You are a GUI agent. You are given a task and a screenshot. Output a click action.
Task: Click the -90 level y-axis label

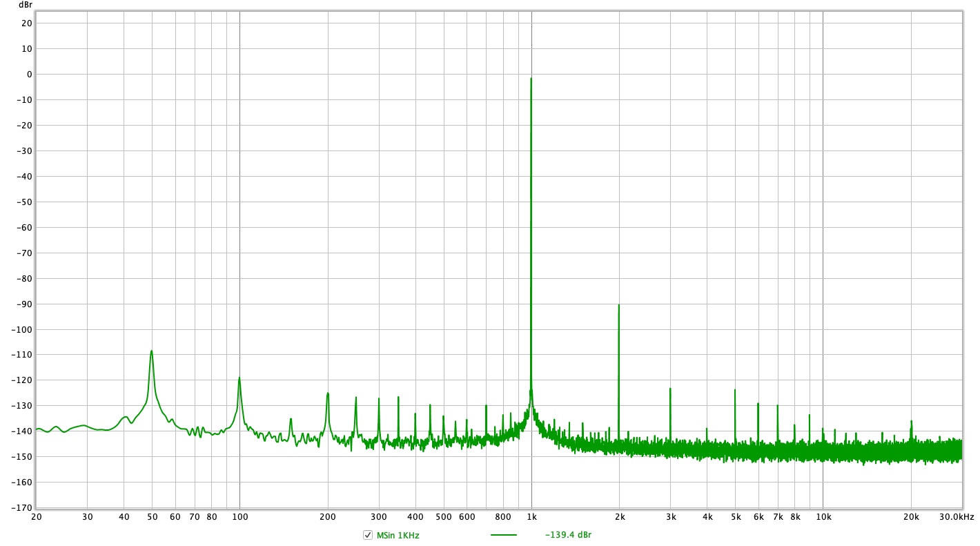(24, 304)
